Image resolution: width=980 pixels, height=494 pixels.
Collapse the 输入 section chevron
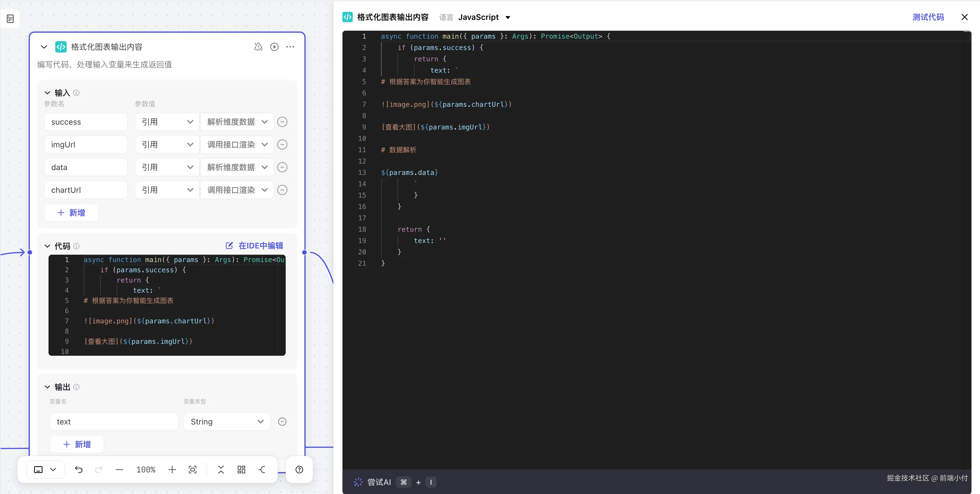coord(47,93)
